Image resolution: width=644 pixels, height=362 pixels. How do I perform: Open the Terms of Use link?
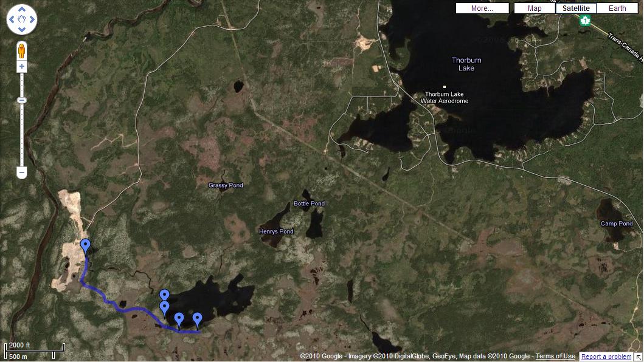tap(555, 357)
